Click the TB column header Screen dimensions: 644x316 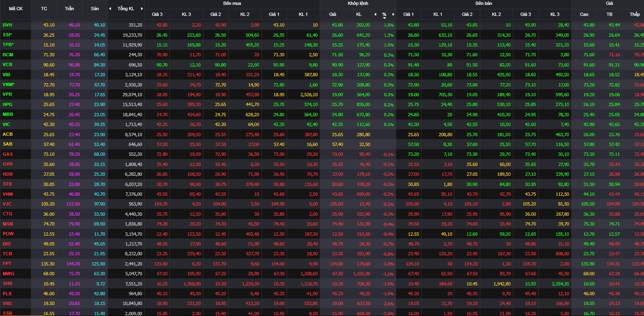(609, 14)
